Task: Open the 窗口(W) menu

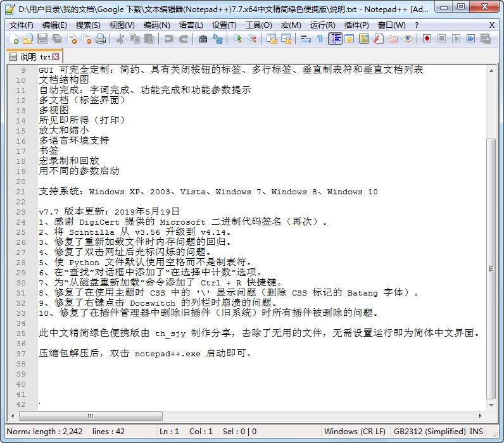Action: point(392,25)
